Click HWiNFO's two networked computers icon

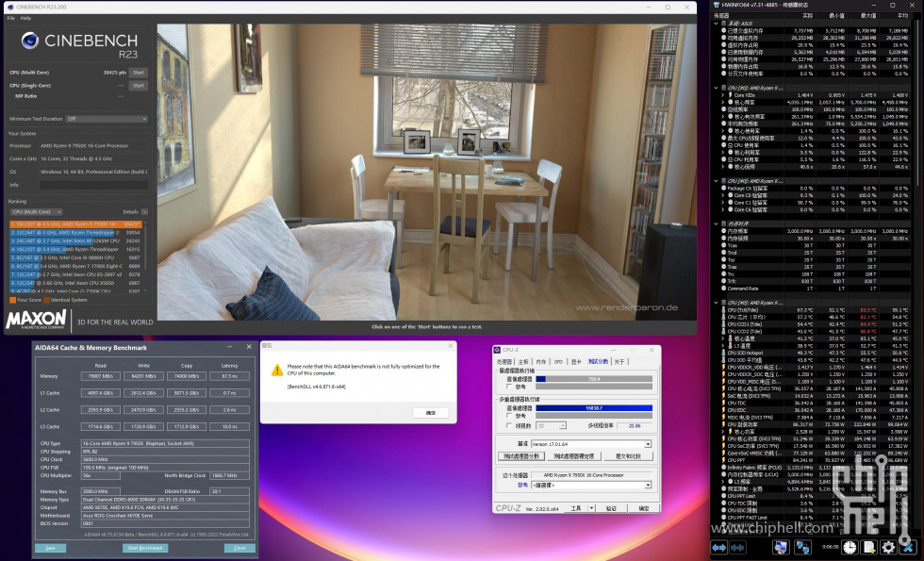[x=802, y=548]
